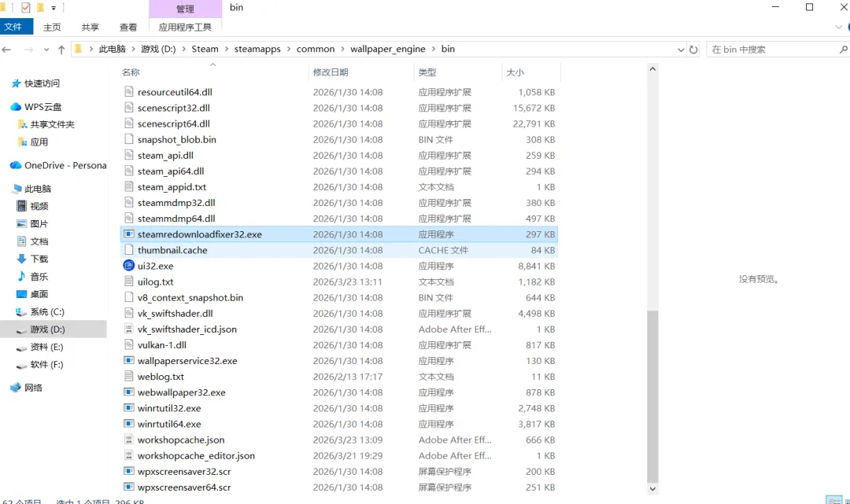The image size is (850, 504).
Task: Open the recent locations dropdown arrow
Action: (x=46, y=50)
